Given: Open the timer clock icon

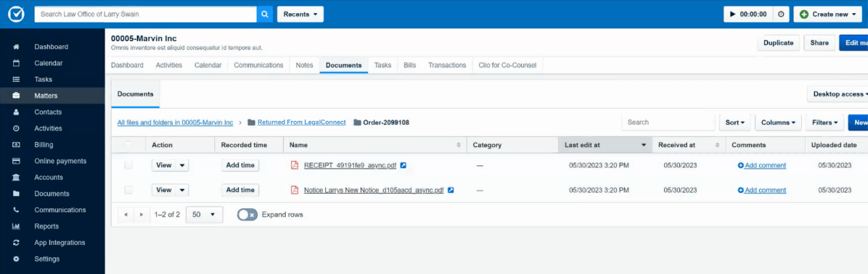Looking at the screenshot, I should (x=780, y=14).
